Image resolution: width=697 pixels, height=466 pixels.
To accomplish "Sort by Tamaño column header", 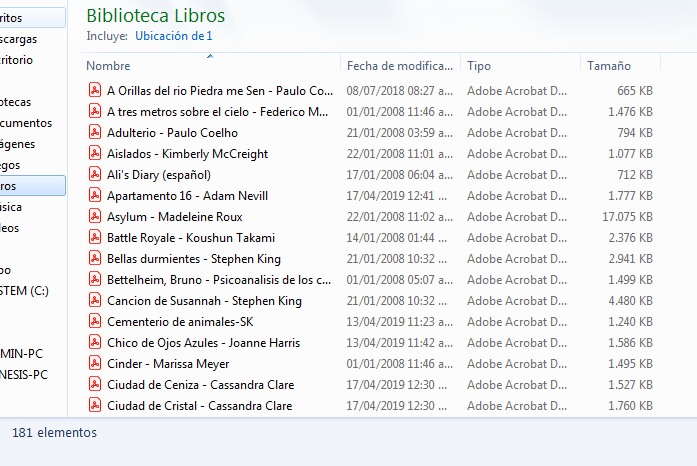I will coord(609,66).
